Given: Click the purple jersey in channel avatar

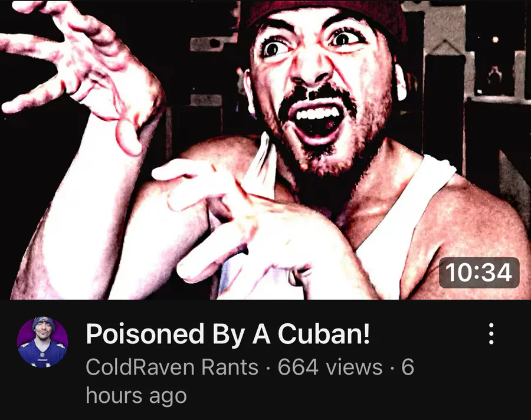Looking at the screenshot, I should (x=42, y=354).
